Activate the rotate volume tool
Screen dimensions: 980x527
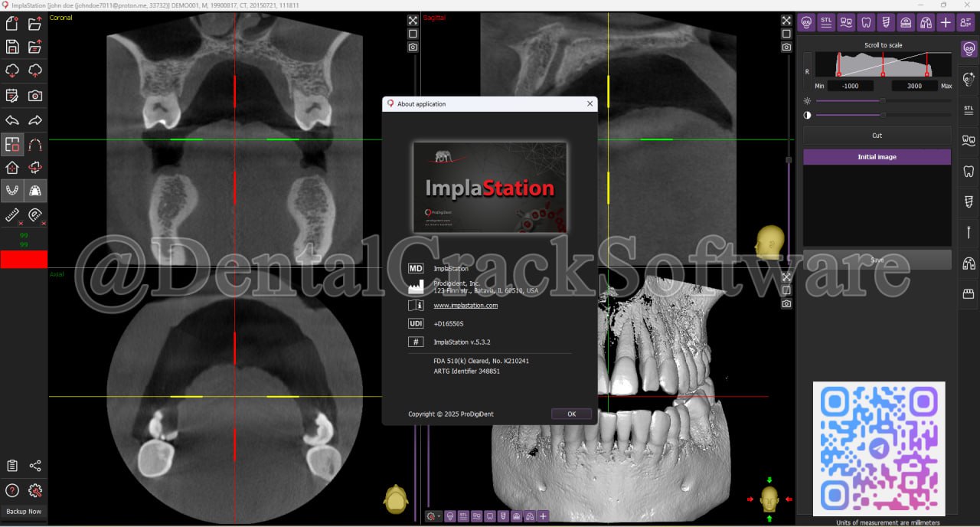coord(35,167)
